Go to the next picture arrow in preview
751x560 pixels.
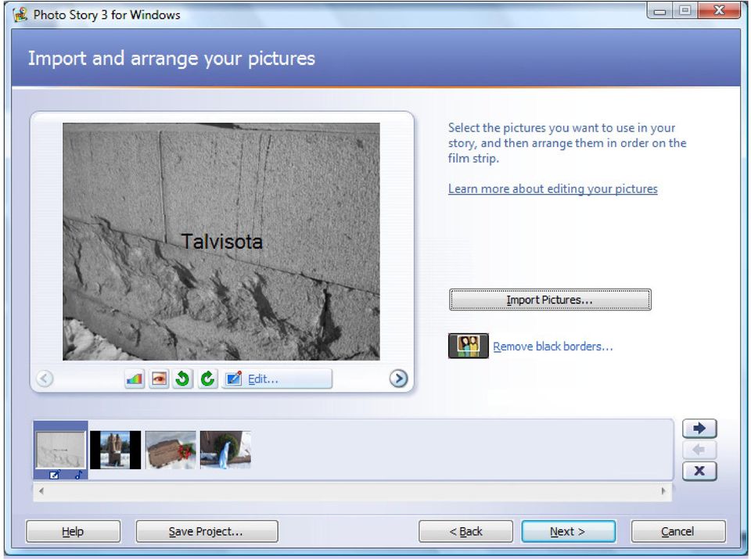(x=398, y=379)
